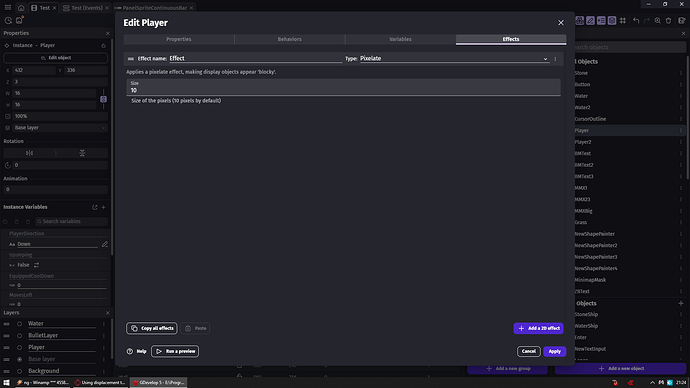Toggle visibility of the Water layer
Image resolution: width=690 pixels, height=388 pixels.
19,324
